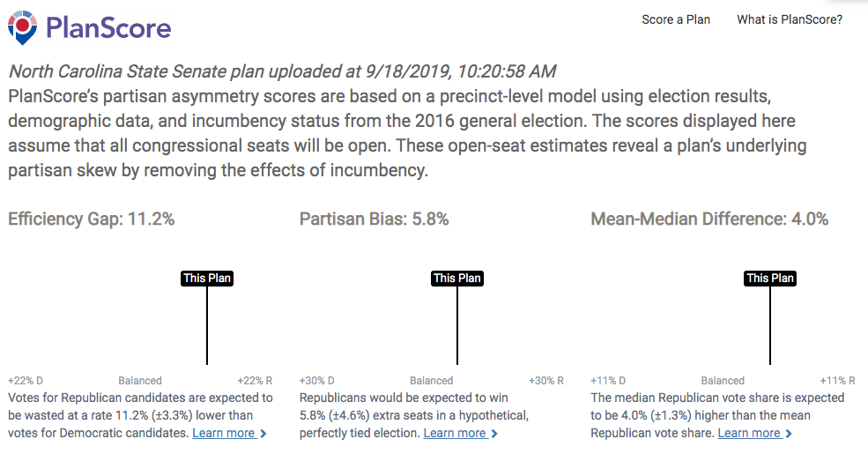Click the PlanScore wordmark text
Screen dimensions: 868x454
[108, 27]
